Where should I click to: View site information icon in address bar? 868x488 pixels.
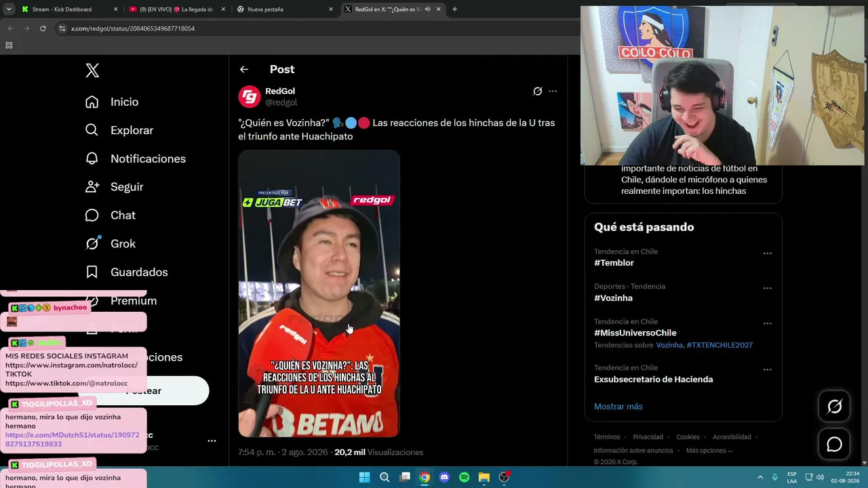(x=62, y=28)
